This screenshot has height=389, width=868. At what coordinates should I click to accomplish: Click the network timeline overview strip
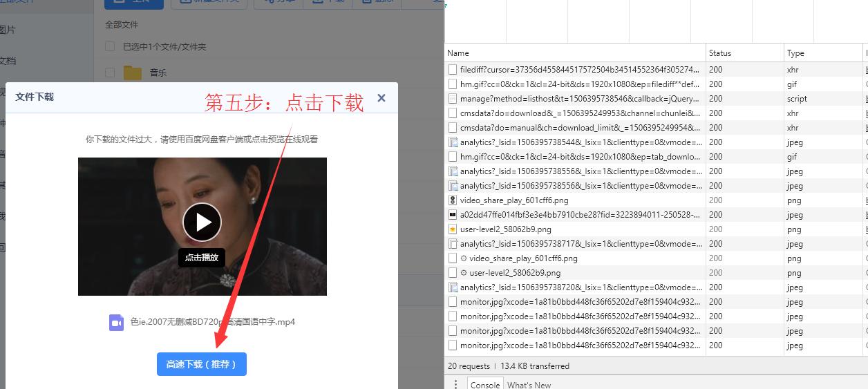tap(657, 21)
